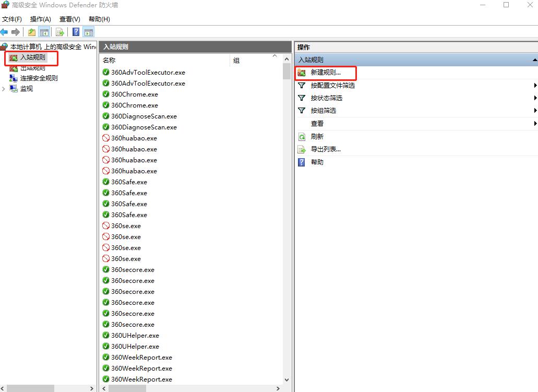538x392 pixels.
Task: Expand the 监视 tree node arrow
Action: point(4,89)
